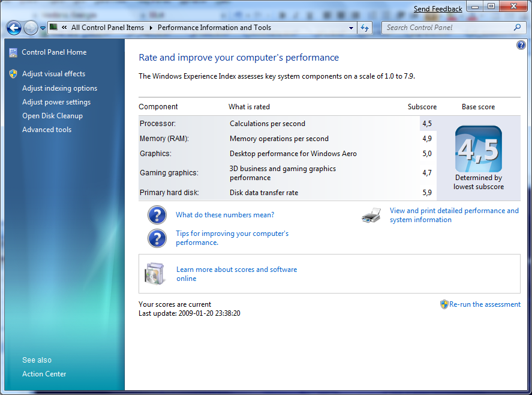Expand the hidden breadcrumb chevron in address bar

coord(64,28)
